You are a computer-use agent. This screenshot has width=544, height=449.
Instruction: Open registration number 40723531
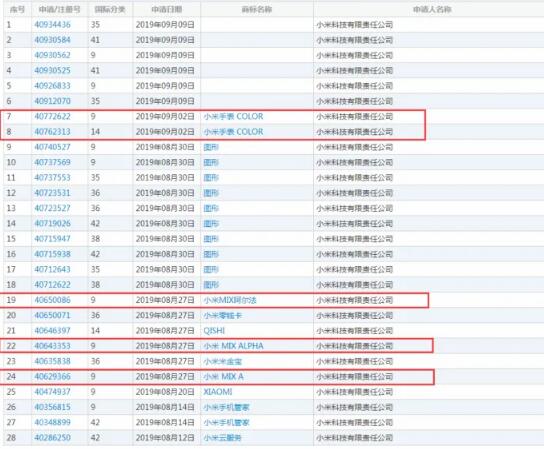[52, 193]
